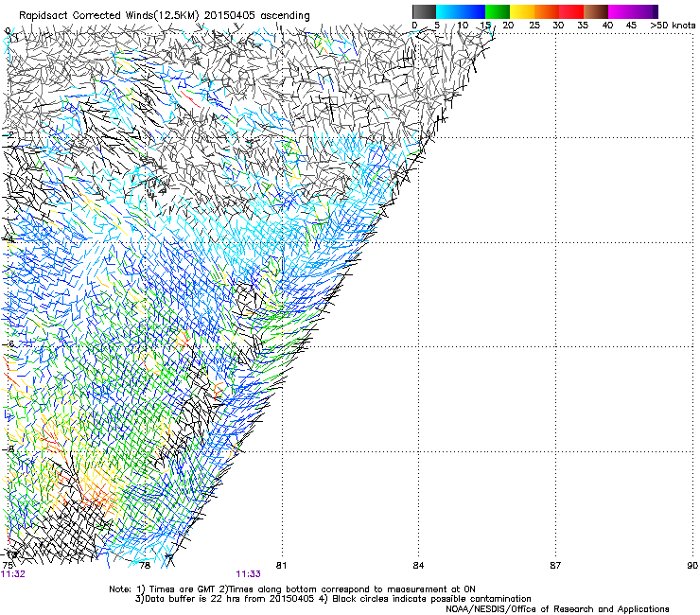Click the orange 25-30 knots color swatch
This screenshot has width=700, height=615.
(x=547, y=11)
